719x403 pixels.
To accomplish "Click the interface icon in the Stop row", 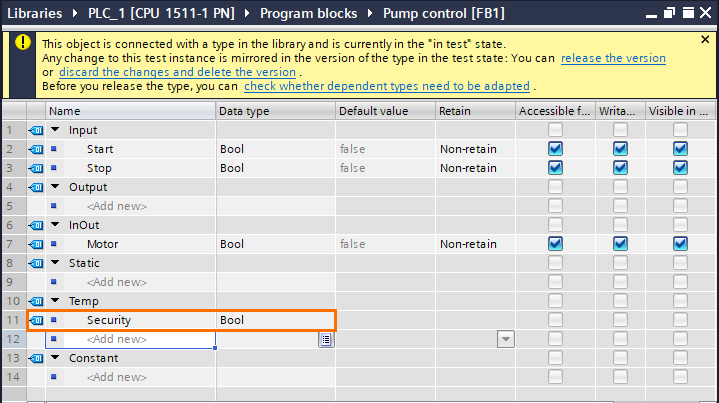I will [x=36, y=168].
